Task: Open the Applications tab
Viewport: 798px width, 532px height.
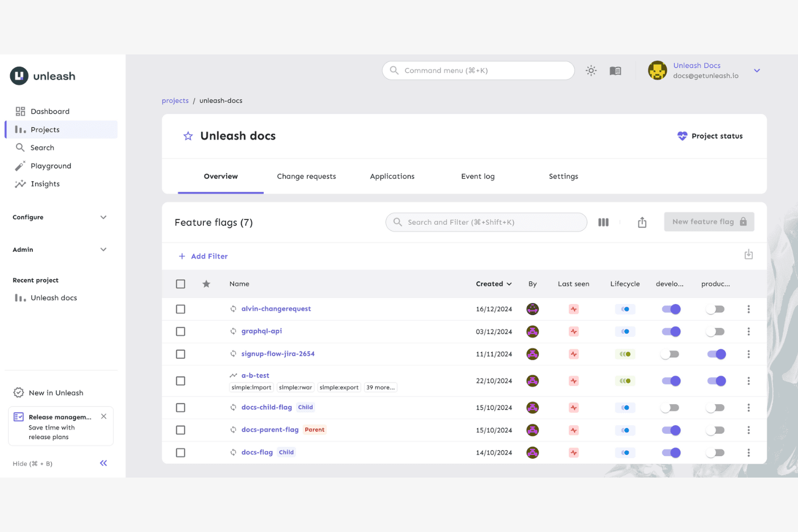Action: click(x=392, y=176)
